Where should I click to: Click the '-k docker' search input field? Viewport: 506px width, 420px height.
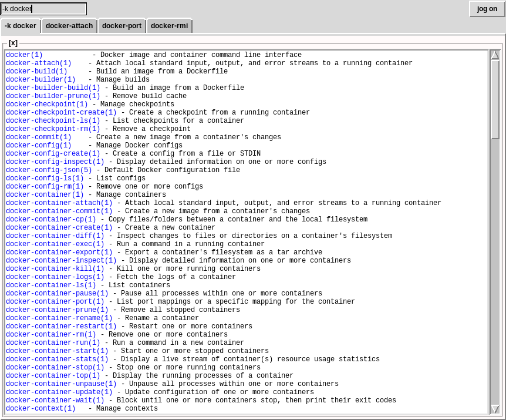coord(43,9)
